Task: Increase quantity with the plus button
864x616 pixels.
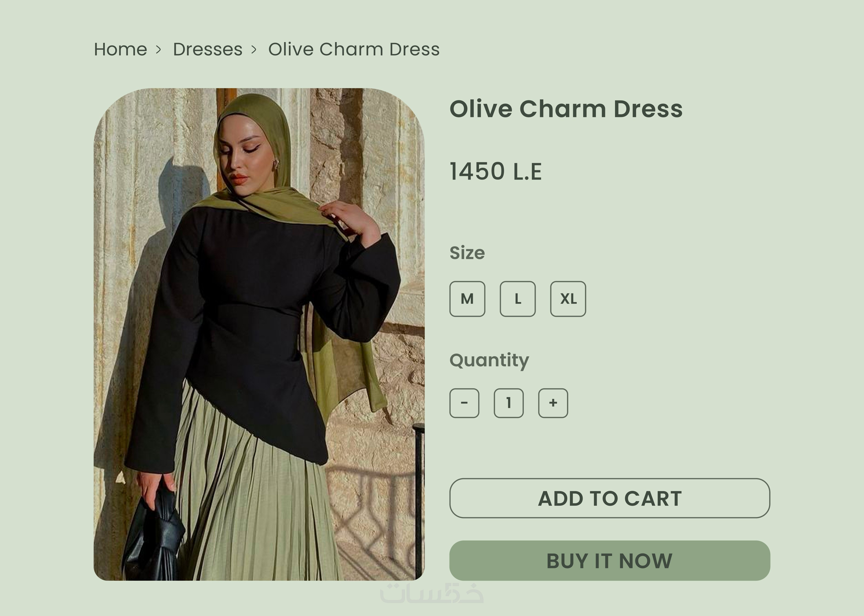Action: [553, 403]
